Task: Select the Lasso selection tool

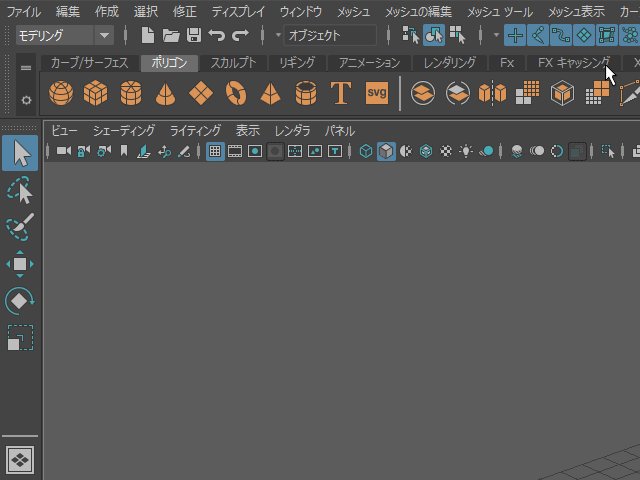Action: [x=20, y=189]
